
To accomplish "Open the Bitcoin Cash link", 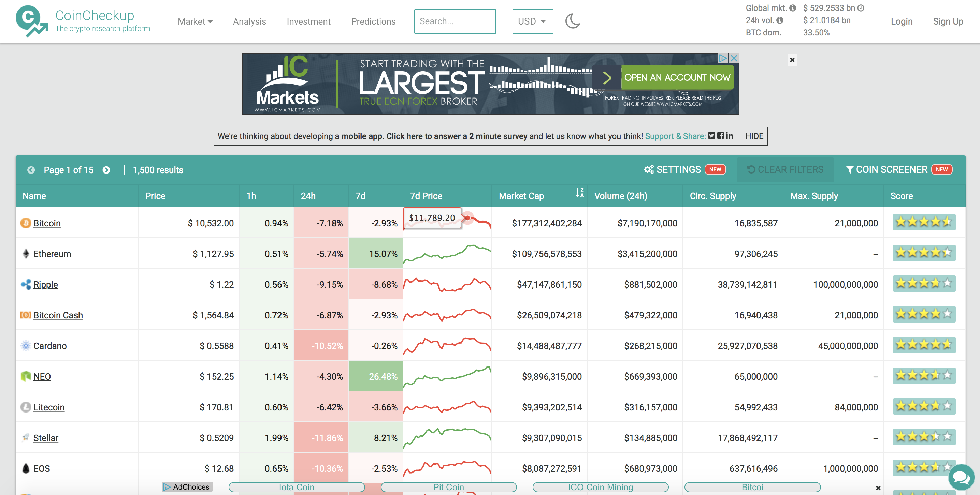I will coord(58,315).
